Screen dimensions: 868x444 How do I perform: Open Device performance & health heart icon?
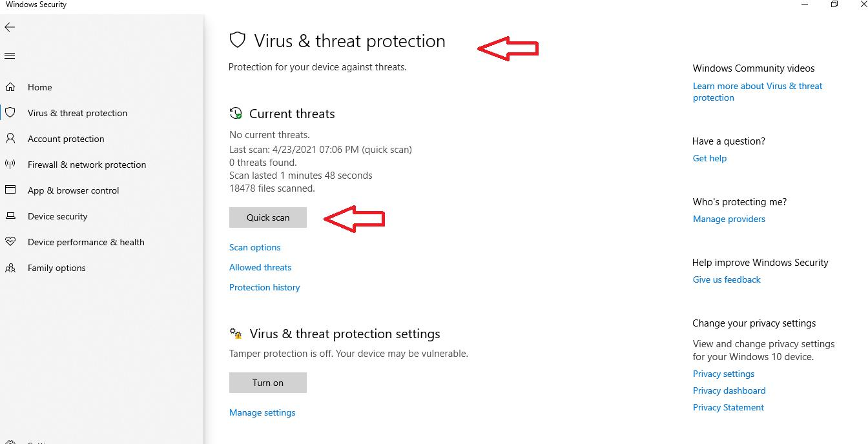(10, 242)
